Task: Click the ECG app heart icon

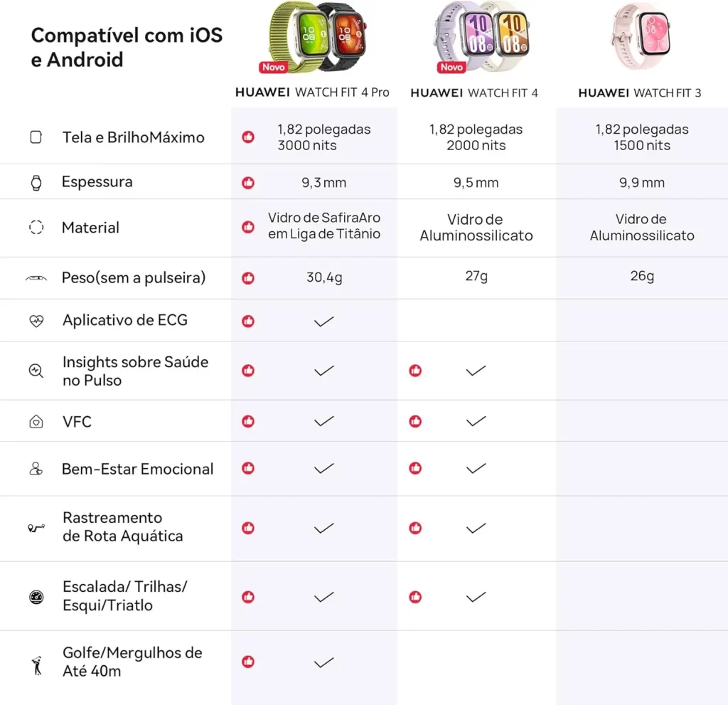Action: pos(36,321)
